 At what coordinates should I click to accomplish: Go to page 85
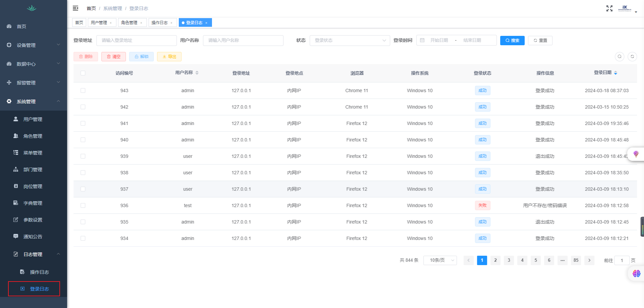click(576, 260)
